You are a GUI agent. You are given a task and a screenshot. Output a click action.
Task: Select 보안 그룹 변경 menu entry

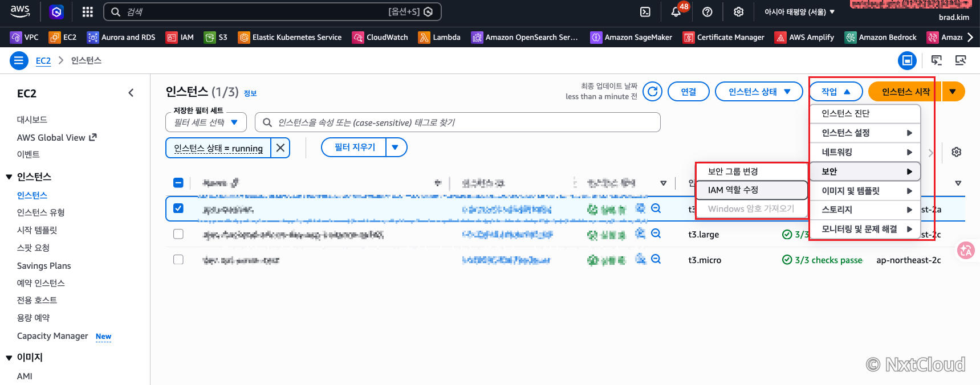point(752,171)
